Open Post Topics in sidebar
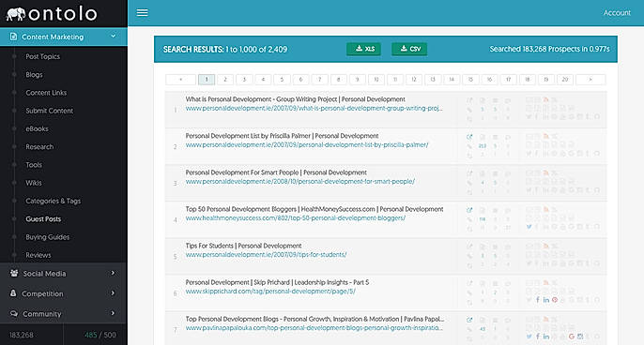This screenshot has width=644, height=345. pyautogui.click(x=43, y=56)
